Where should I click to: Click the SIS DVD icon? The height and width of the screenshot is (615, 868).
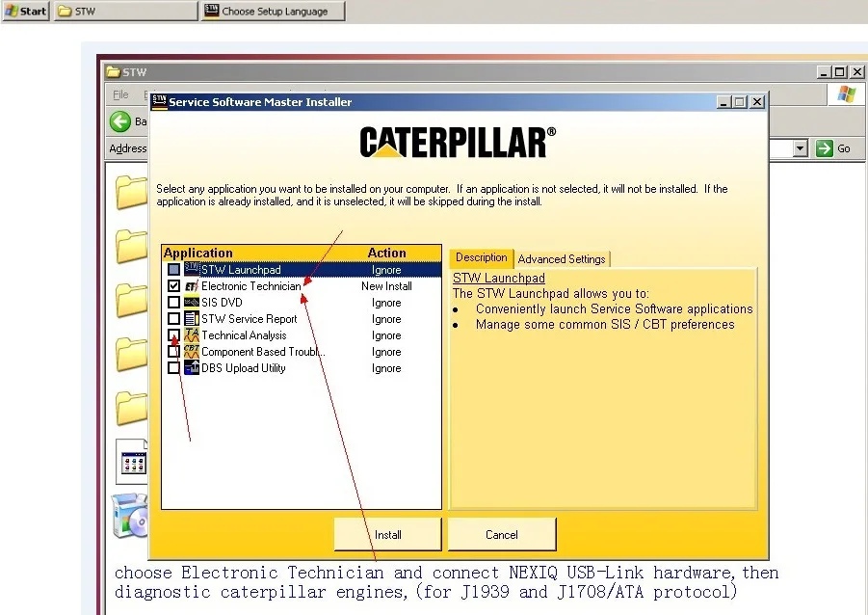(x=192, y=303)
